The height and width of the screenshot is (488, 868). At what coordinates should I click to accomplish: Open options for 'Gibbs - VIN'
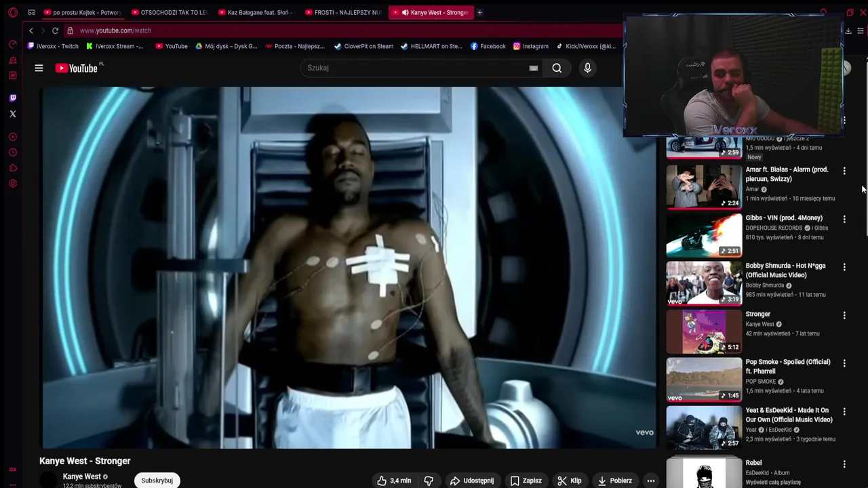coord(844,219)
